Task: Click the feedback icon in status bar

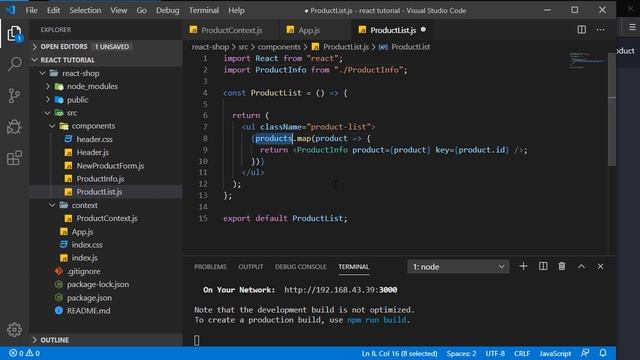Action: pyautogui.click(x=585, y=353)
